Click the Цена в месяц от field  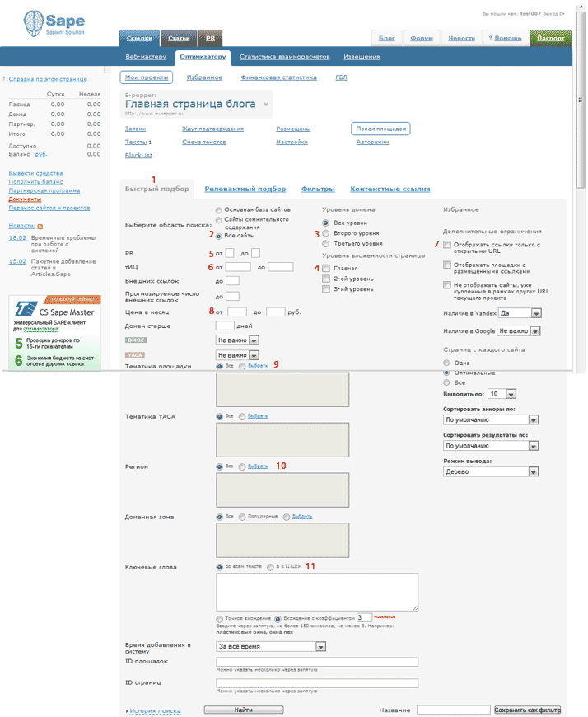pyautogui.click(x=237, y=312)
